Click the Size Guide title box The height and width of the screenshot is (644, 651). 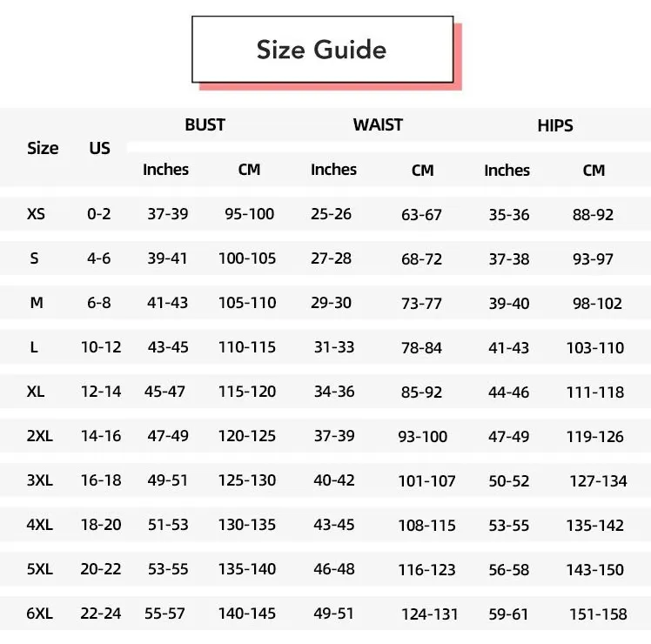coord(323,50)
